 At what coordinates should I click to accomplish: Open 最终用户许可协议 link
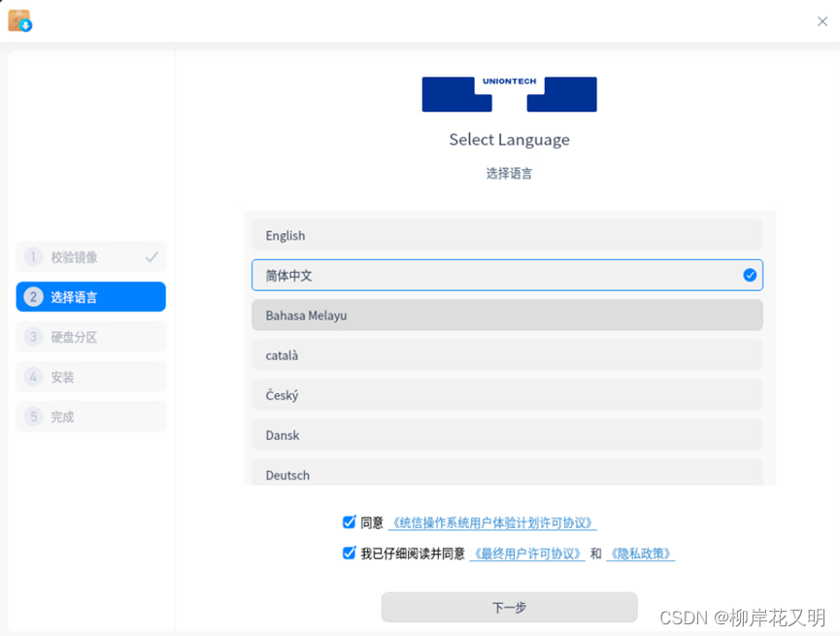(x=527, y=554)
